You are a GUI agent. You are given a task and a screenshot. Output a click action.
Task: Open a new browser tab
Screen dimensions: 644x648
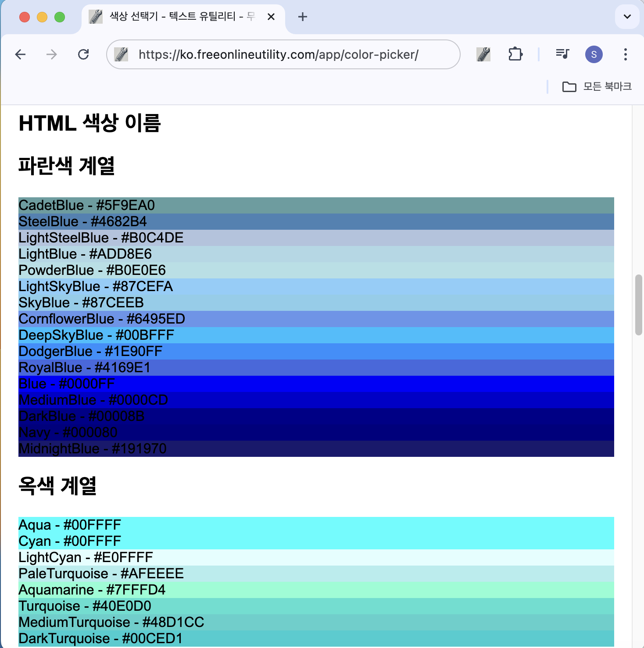pos(303,17)
